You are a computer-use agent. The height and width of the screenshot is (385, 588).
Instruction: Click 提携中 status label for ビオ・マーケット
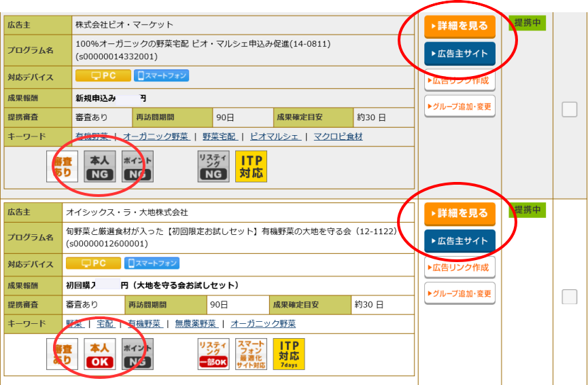[527, 23]
